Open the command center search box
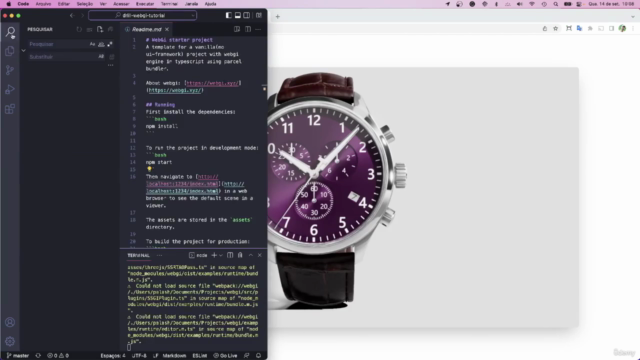This screenshot has height=360, width=640. tap(142, 16)
